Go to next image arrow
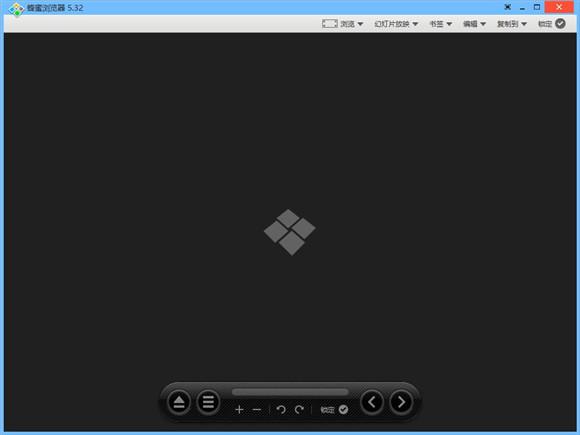580x435 pixels. click(x=401, y=402)
